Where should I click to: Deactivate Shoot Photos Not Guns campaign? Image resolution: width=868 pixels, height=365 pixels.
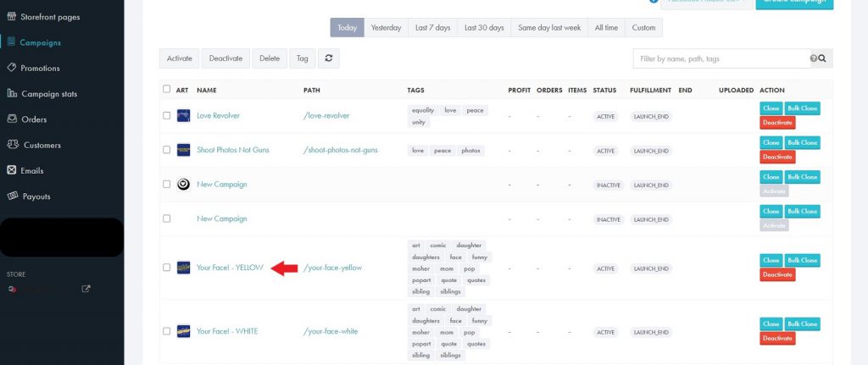[777, 157]
